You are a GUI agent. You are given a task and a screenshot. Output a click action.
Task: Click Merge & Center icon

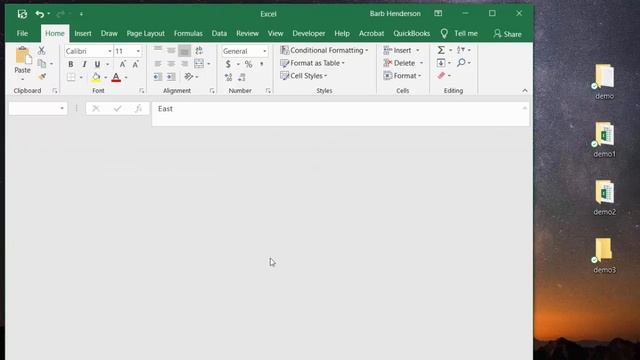199,64
